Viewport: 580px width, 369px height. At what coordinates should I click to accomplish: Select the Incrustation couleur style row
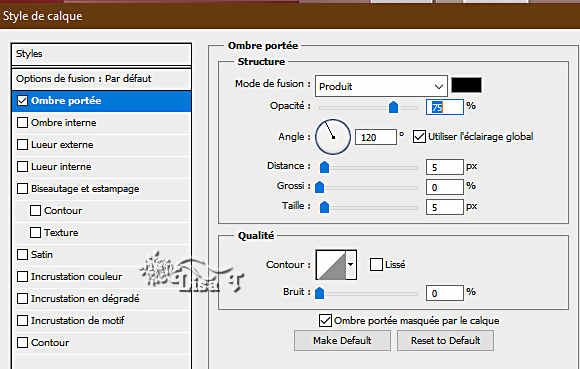(x=101, y=277)
